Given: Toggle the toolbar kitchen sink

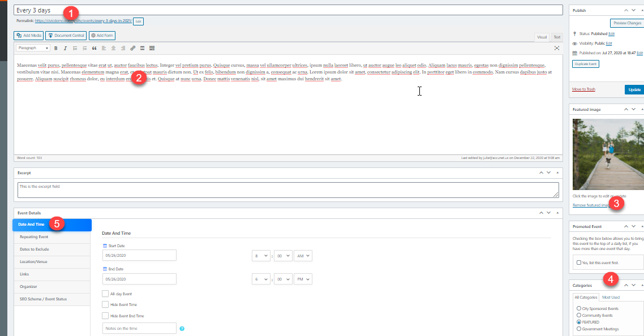Looking at the screenshot, I should click(x=152, y=48).
